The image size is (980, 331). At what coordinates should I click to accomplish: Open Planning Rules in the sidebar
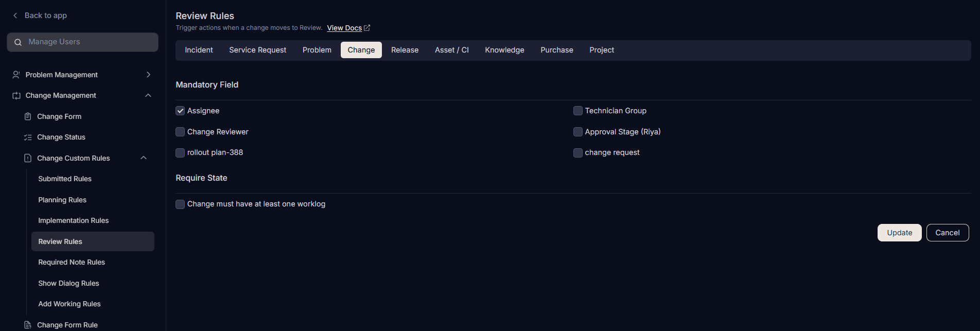pyautogui.click(x=62, y=200)
